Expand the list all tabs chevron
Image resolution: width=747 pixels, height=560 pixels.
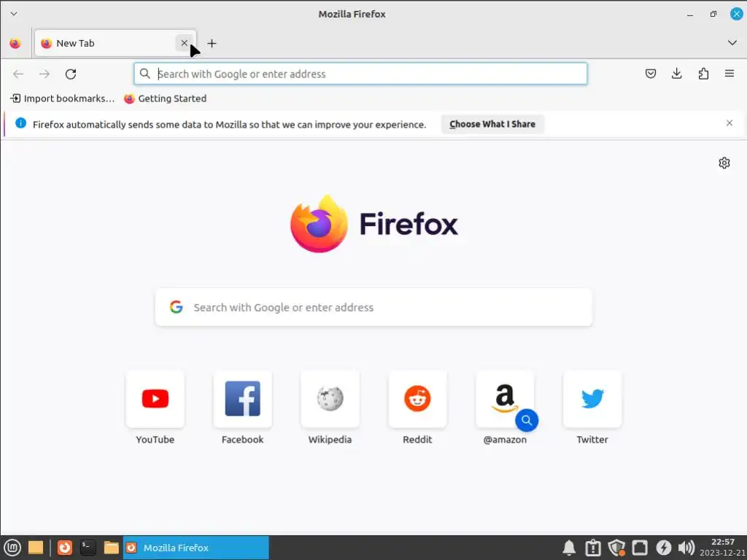coord(732,43)
